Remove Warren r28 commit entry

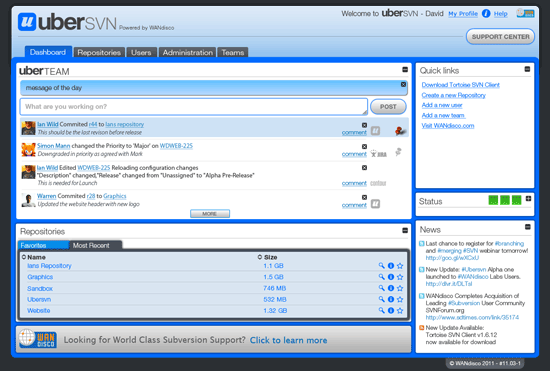point(364,197)
